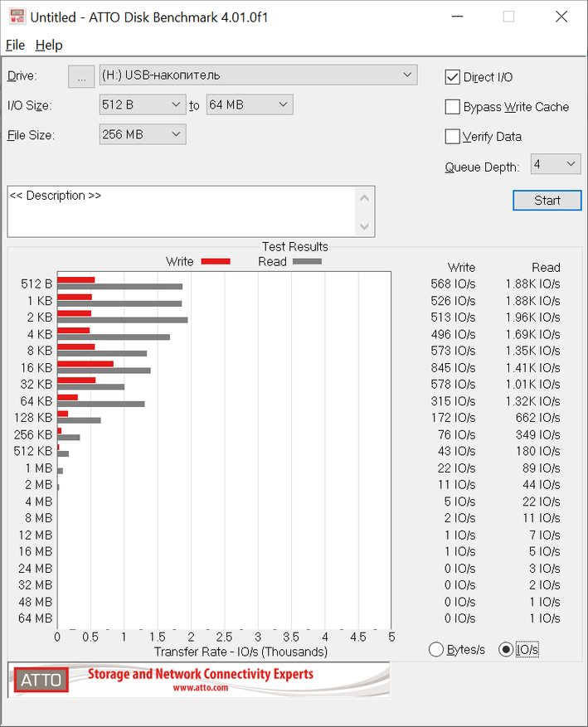Click the drive browse button with ellipsis
The image size is (588, 727).
click(81, 76)
